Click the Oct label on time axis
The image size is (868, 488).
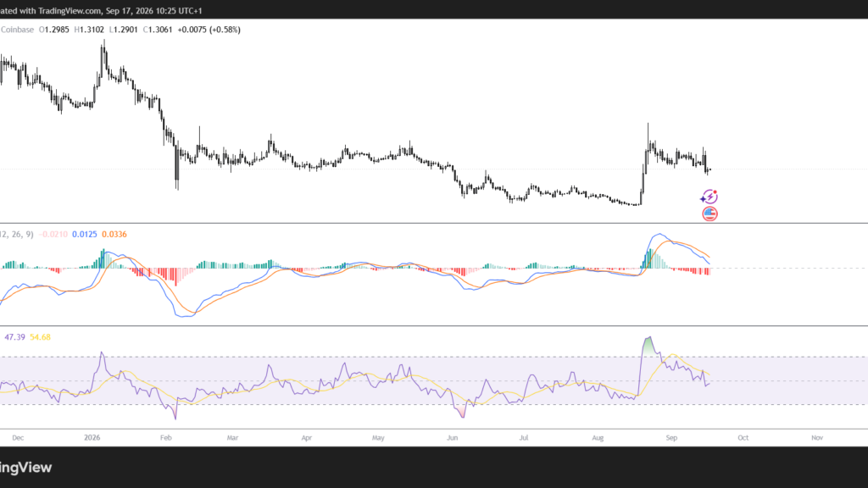(743, 438)
